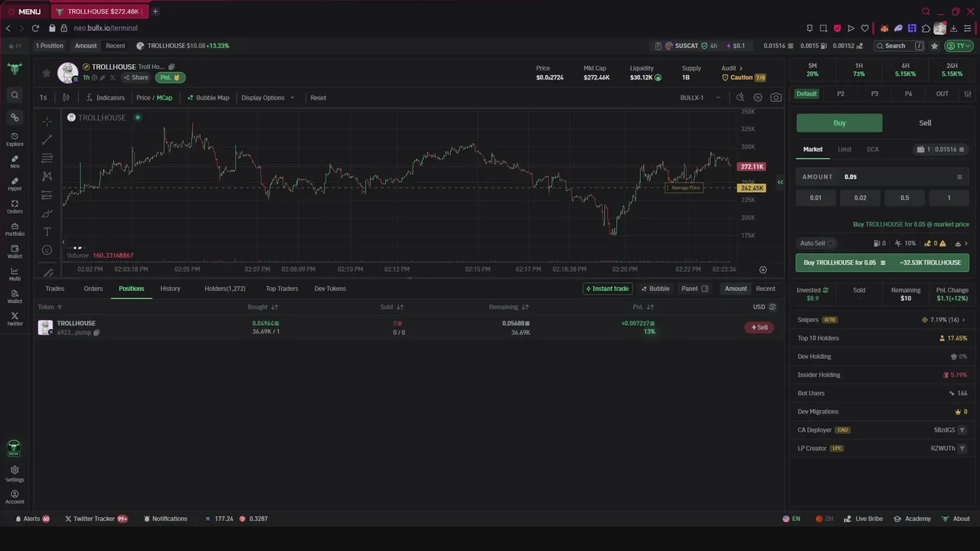Select the Limit order tab
This screenshot has height=551, width=980.
coord(844,149)
